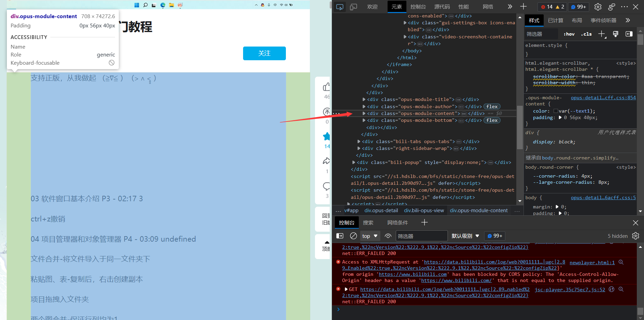Focus the styles 筛选器 filter field

[x=541, y=34]
